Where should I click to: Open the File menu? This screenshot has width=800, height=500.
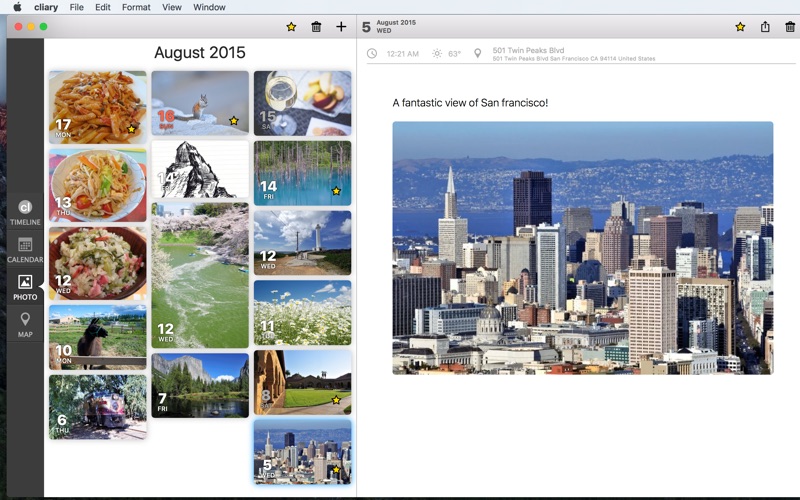[77, 7]
